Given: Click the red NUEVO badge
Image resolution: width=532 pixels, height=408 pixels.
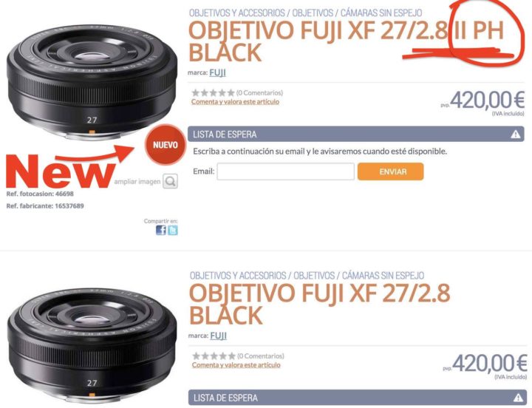Looking at the screenshot, I should pos(166,145).
